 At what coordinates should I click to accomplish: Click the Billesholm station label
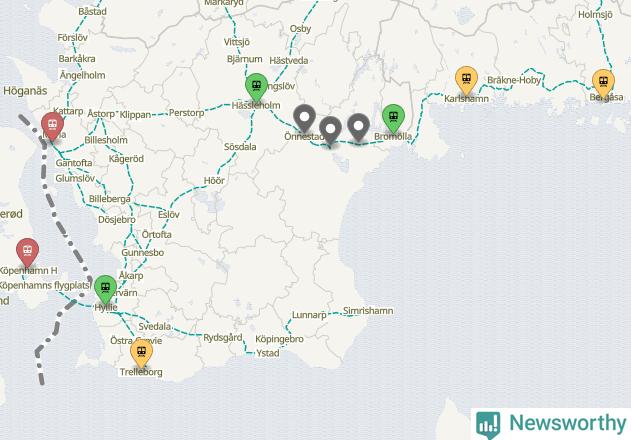pos(106,140)
